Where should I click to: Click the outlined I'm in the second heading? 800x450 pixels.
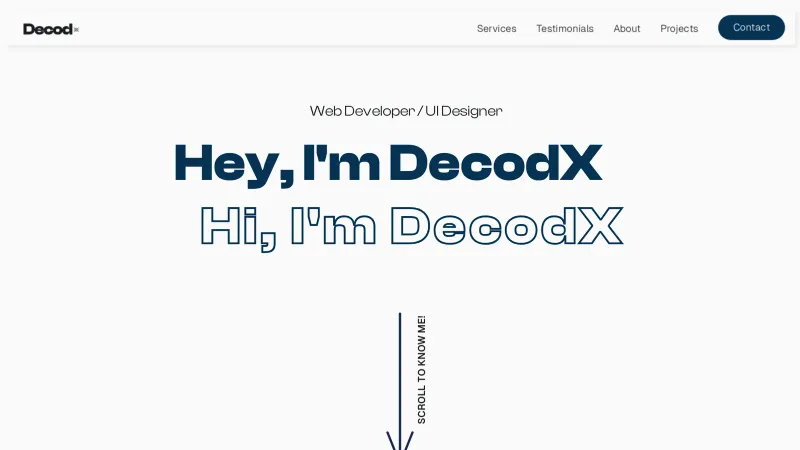pyautogui.click(x=333, y=226)
